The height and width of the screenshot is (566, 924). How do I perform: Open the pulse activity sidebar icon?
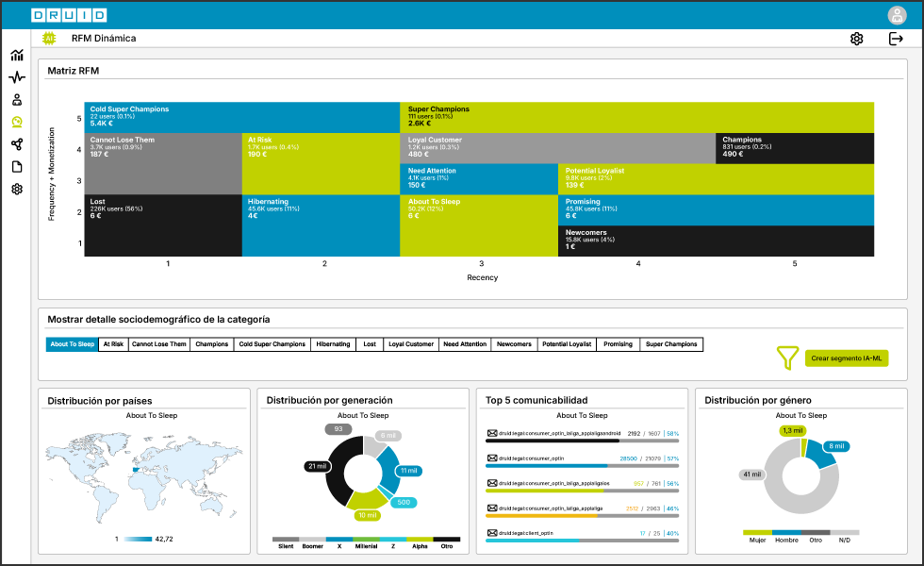[x=17, y=77]
